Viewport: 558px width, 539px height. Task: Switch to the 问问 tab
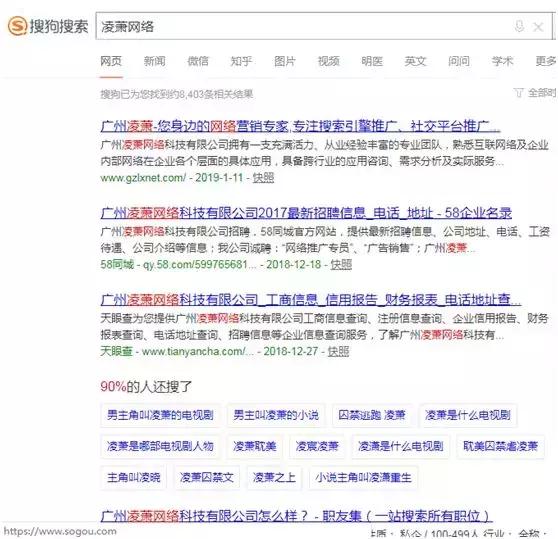[x=459, y=61]
